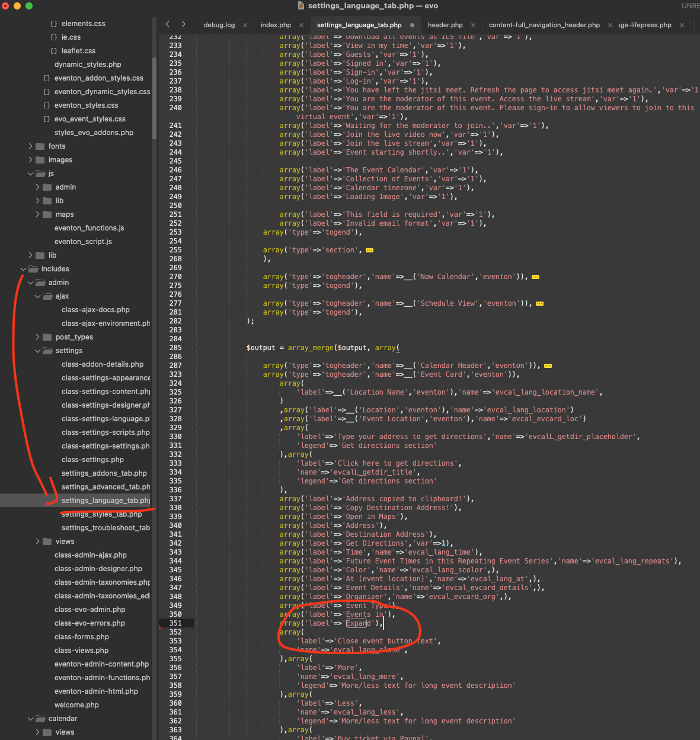Unfold the 'Schedule View' folded code marker
The height and width of the screenshot is (740, 700).
(x=539, y=304)
